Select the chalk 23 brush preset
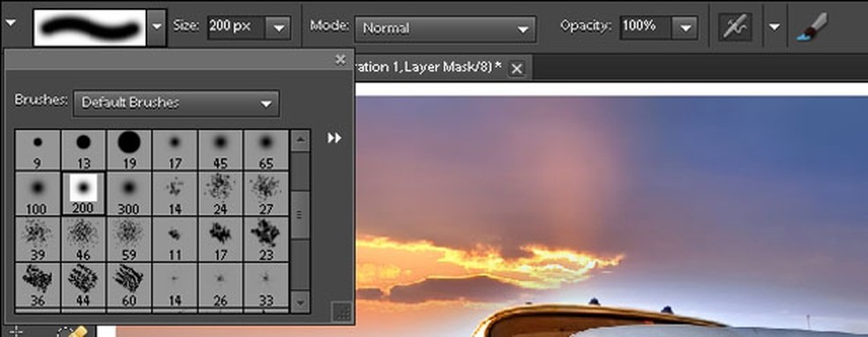Image resolution: width=868 pixels, height=337 pixels. pyautogui.click(x=266, y=239)
